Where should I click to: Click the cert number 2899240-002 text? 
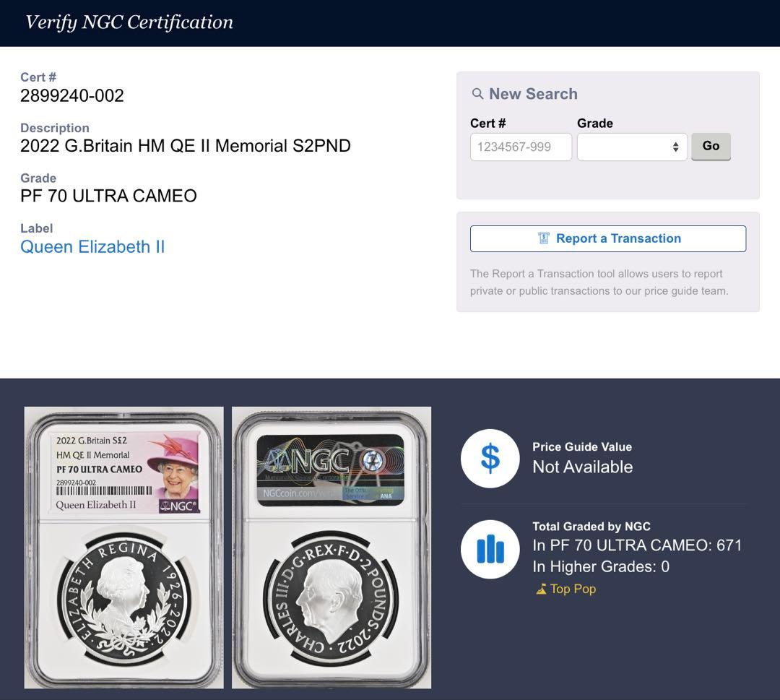tap(72, 95)
